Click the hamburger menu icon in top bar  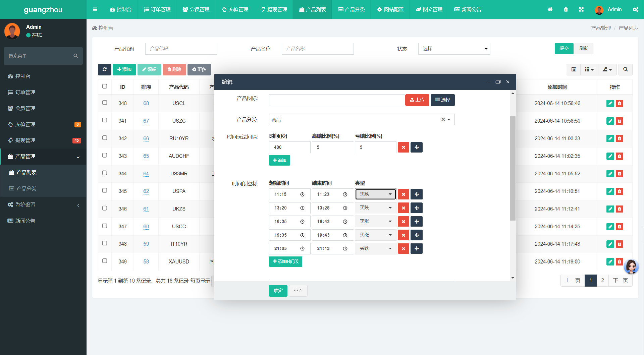[95, 9]
